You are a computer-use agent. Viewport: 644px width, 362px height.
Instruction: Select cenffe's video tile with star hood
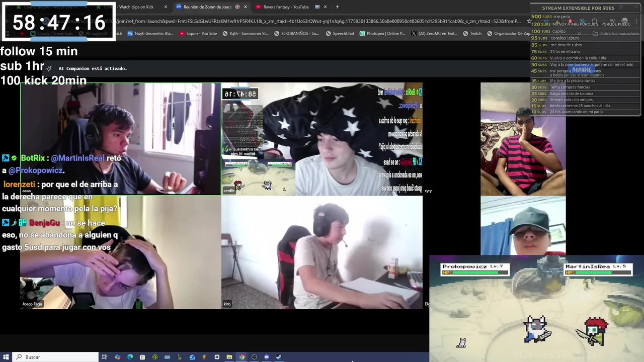click(322, 139)
